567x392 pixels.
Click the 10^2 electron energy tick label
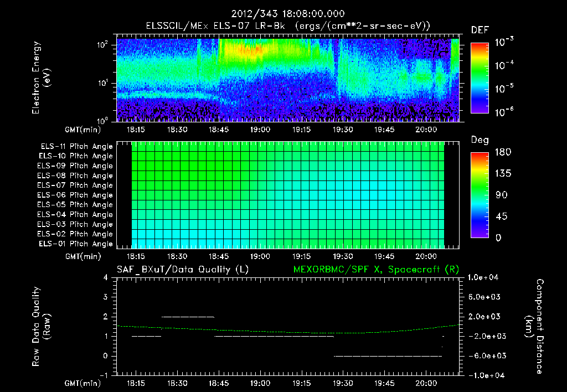pyautogui.click(x=102, y=45)
